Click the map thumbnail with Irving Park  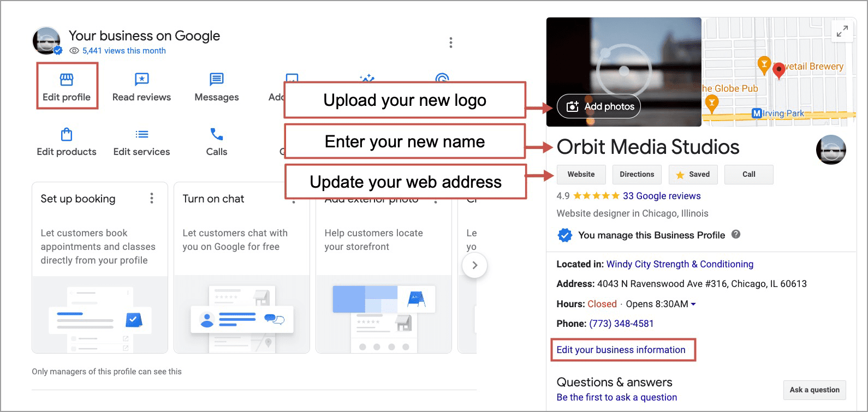point(779,72)
